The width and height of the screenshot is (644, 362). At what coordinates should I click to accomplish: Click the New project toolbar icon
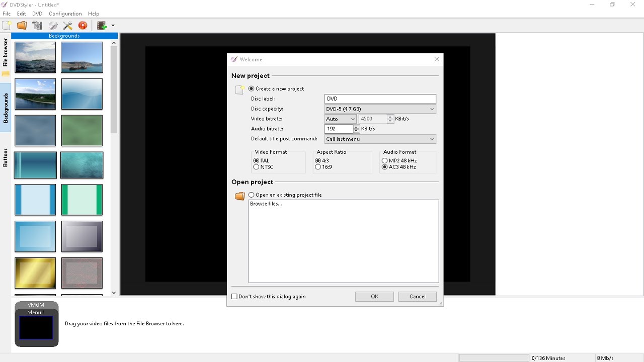click(x=7, y=25)
